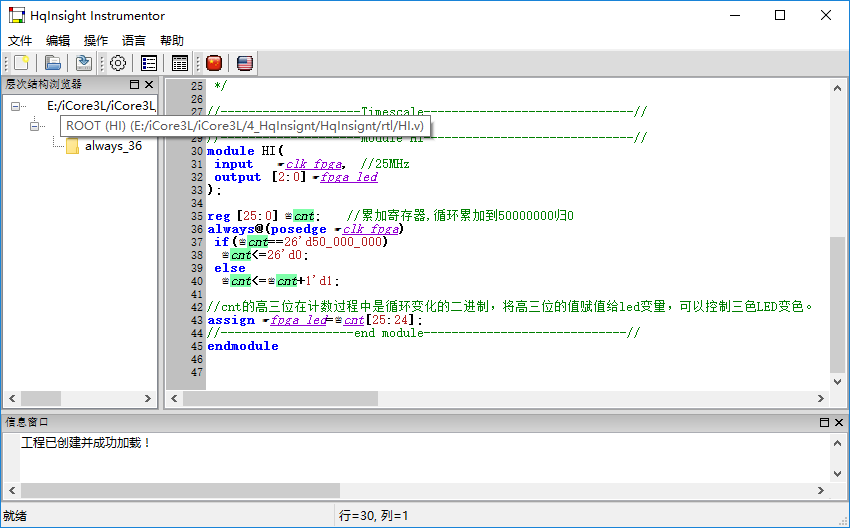Image resolution: width=850 pixels, height=528 pixels.
Task: Open the 文件 menu
Action: [21, 40]
